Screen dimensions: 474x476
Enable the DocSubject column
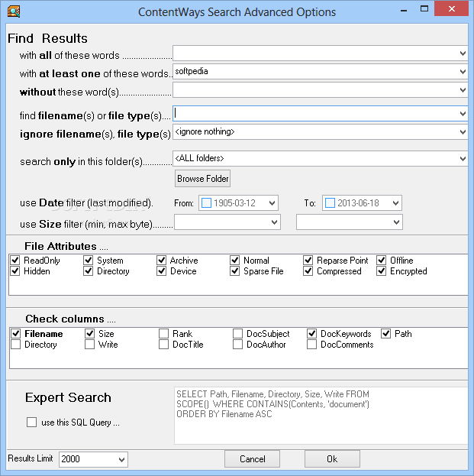click(x=237, y=334)
